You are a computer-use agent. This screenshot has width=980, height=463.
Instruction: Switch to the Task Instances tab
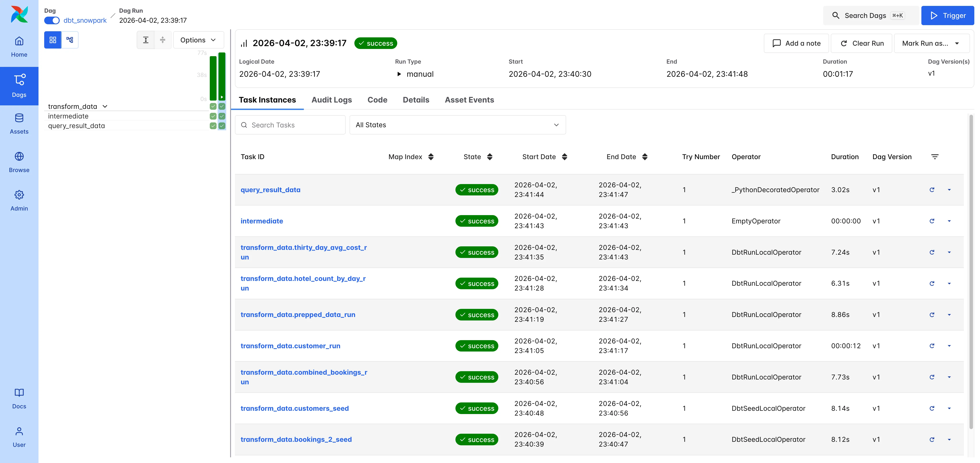click(x=267, y=100)
